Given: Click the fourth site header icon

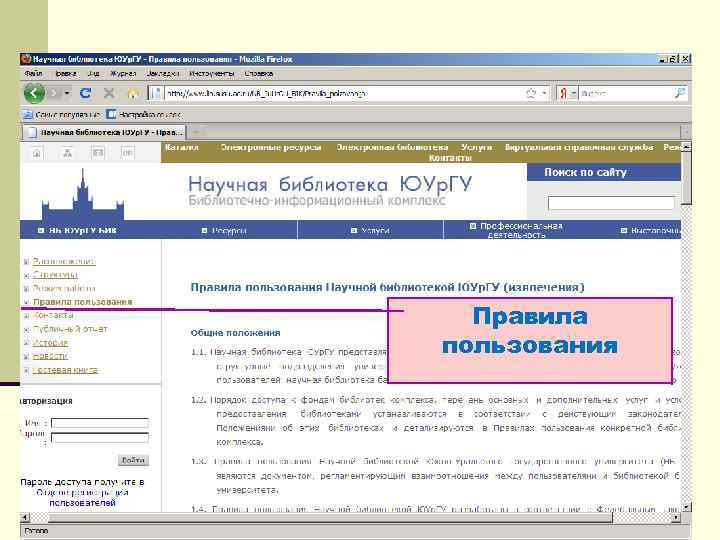Looking at the screenshot, I should tap(128, 152).
